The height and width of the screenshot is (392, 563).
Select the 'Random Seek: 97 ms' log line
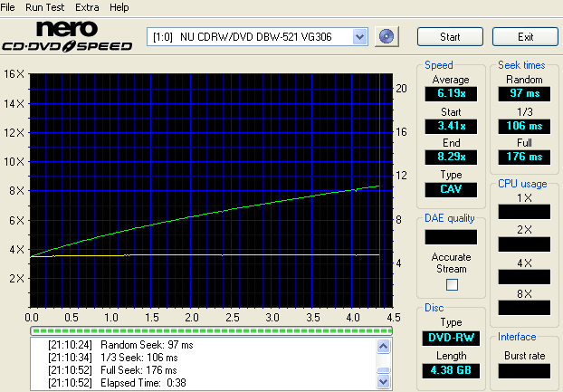tap(121, 345)
